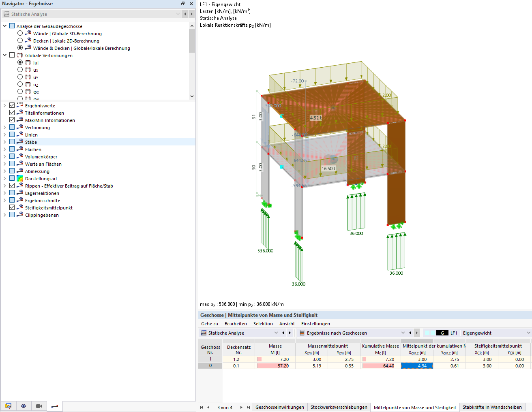
Task: Click the Darstellungsart color icon
Action: [x=20, y=178]
